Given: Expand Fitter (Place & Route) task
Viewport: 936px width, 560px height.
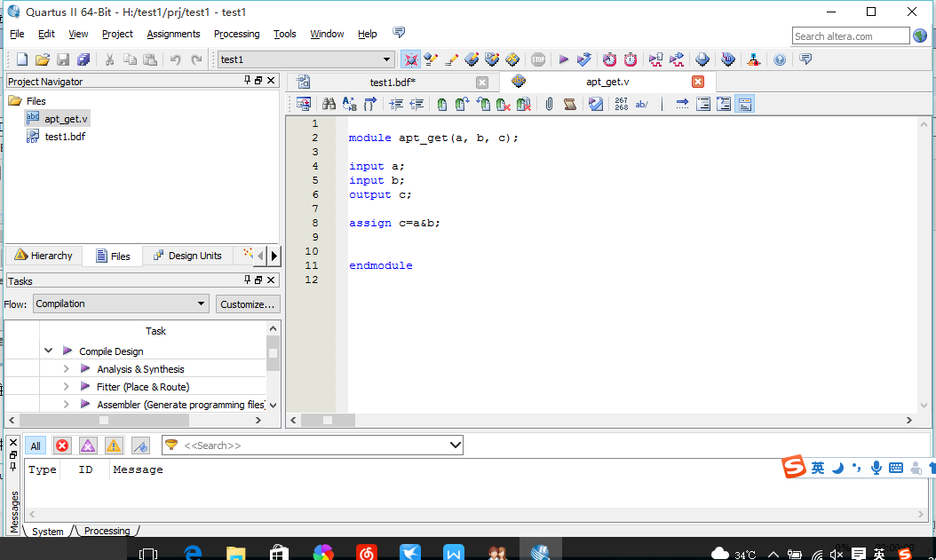Looking at the screenshot, I should (67, 386).
